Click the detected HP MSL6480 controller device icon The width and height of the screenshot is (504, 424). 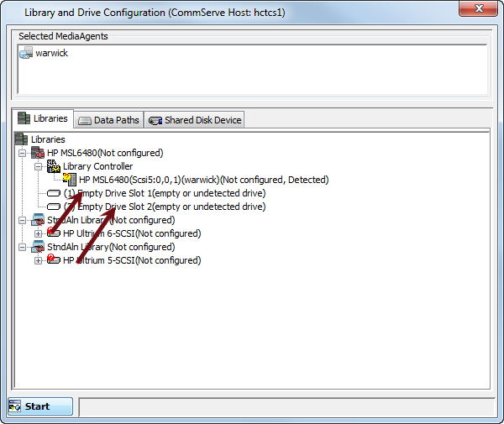(70, 180)
